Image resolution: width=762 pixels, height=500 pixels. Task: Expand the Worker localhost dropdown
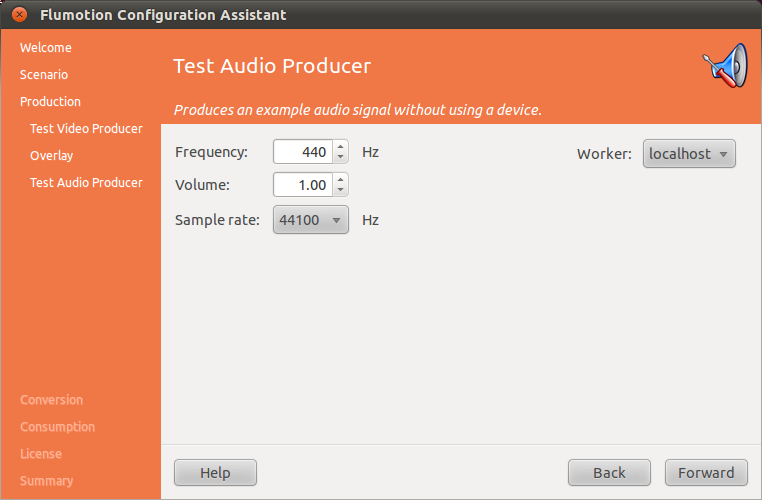tap(688, 154)
